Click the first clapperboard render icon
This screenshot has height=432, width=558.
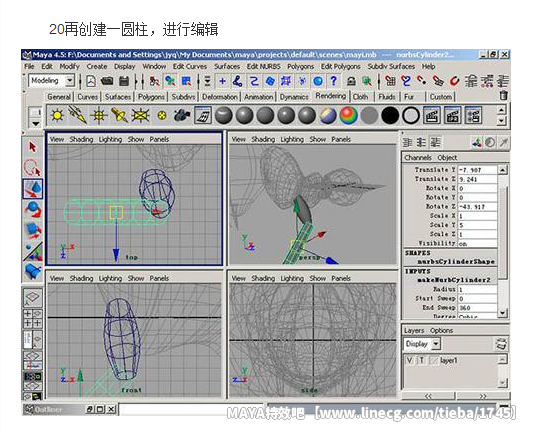click(x=432, y=116)
